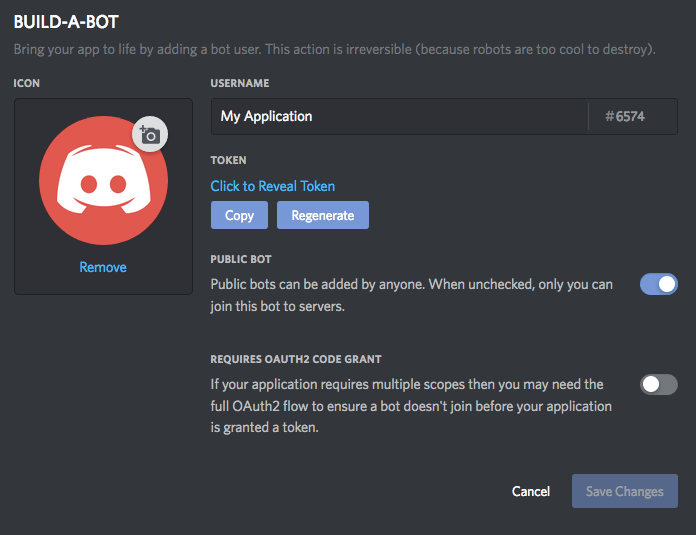This screenshot has height=535, width=696.
Task: Cancel the bot changes
Action: click(x=531, y=491)
